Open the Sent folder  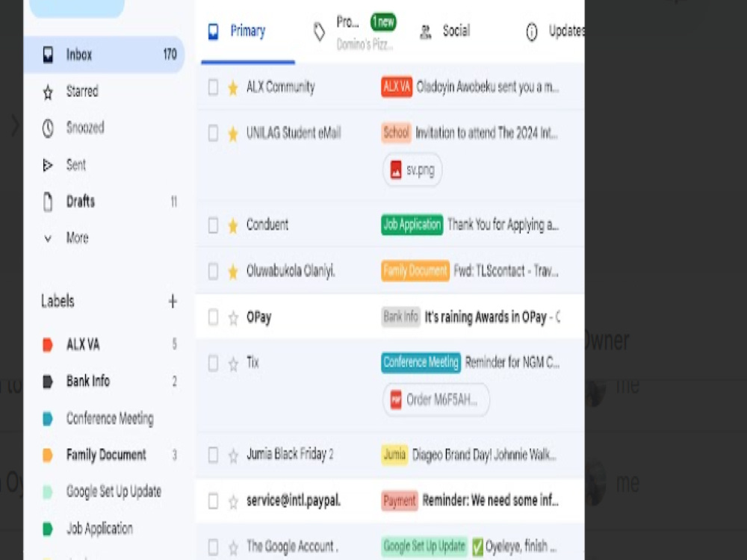(x=104, y=165)
